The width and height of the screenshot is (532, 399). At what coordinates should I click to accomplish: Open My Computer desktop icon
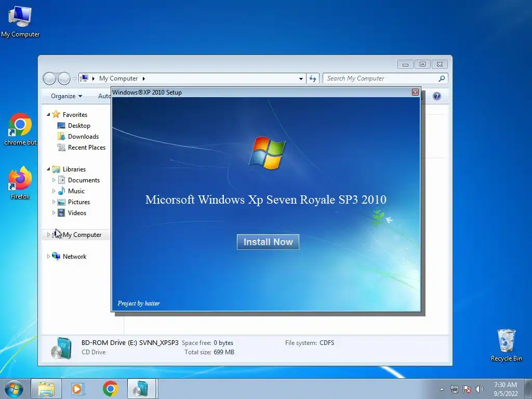point(20,21)
